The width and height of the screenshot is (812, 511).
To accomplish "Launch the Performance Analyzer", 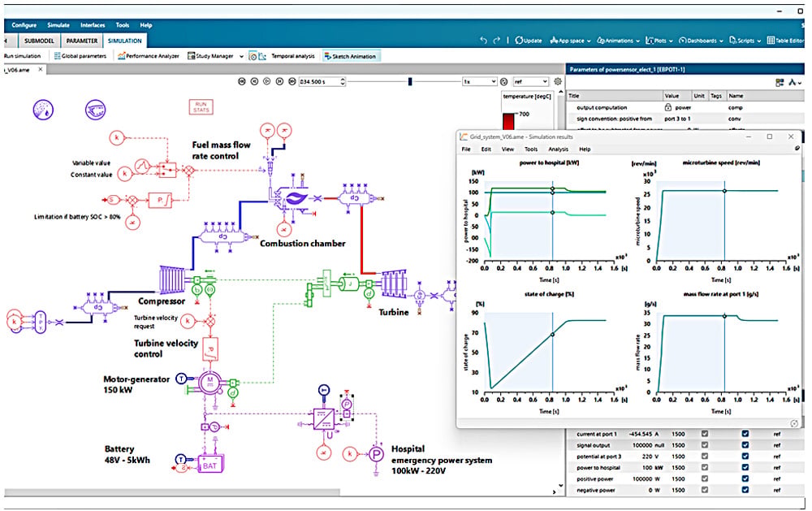I will (148, 56).
